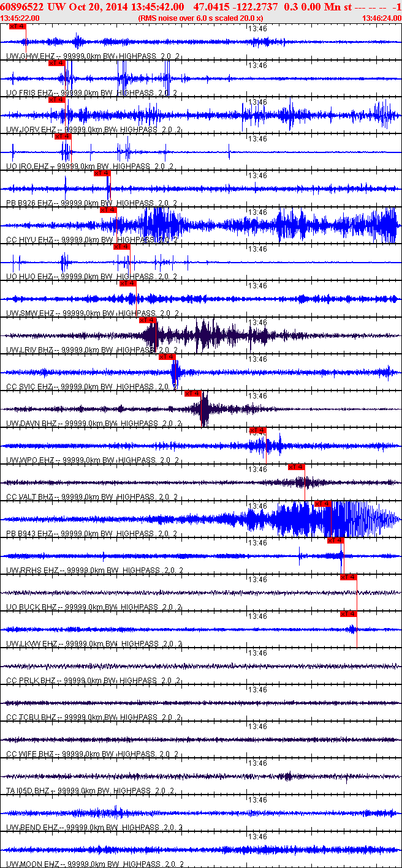Screen dimensions: 402x868
Task: Select the pick flag on UW.LKVW trace
Action: [x=349, y=614]
